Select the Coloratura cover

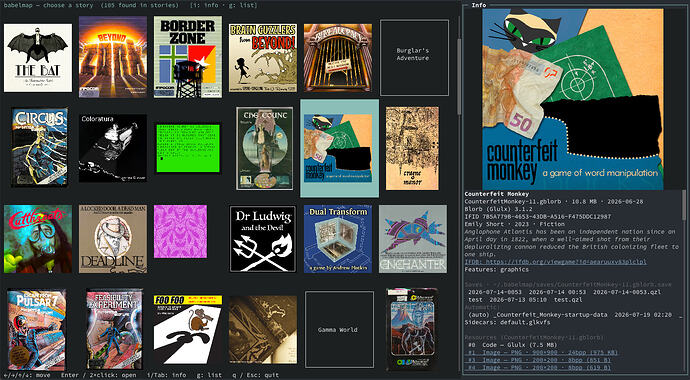click(113, 148)
